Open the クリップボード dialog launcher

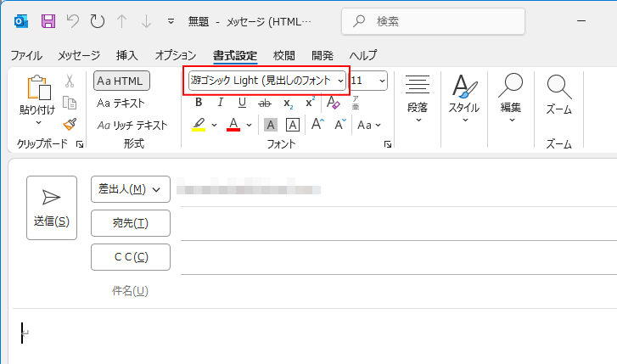(80, 144)
